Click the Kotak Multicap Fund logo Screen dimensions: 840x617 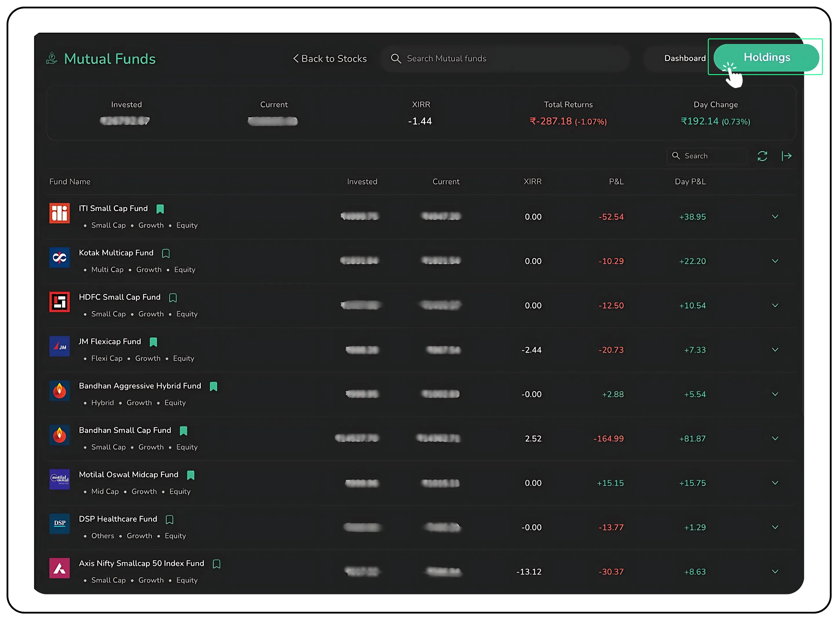[x=59, y=258]
